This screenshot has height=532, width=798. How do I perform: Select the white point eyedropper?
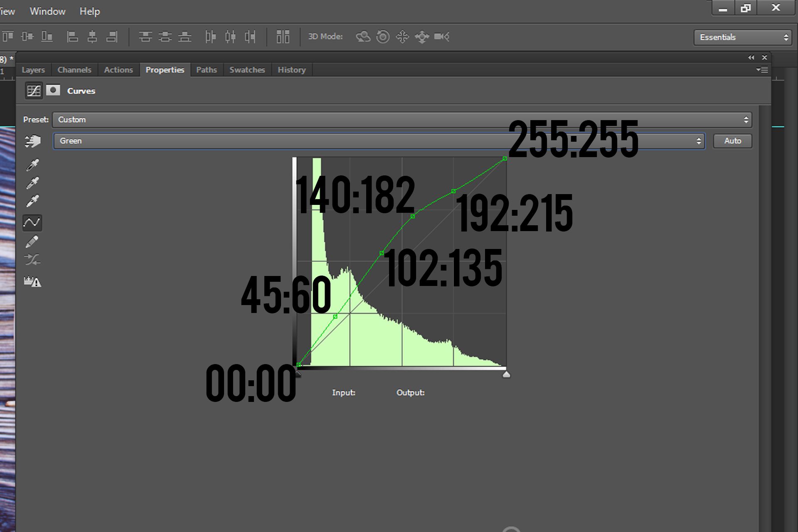click(x=32, y=200)
